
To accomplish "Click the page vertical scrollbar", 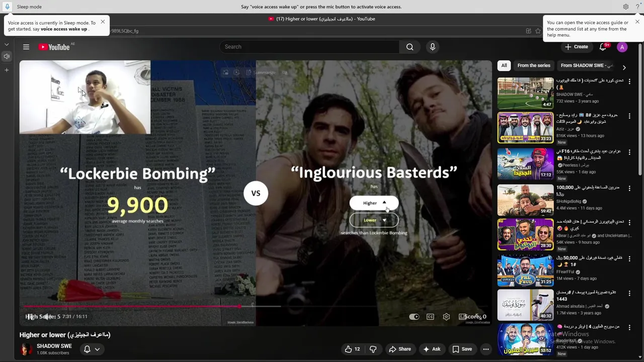I will coord(640,111).
